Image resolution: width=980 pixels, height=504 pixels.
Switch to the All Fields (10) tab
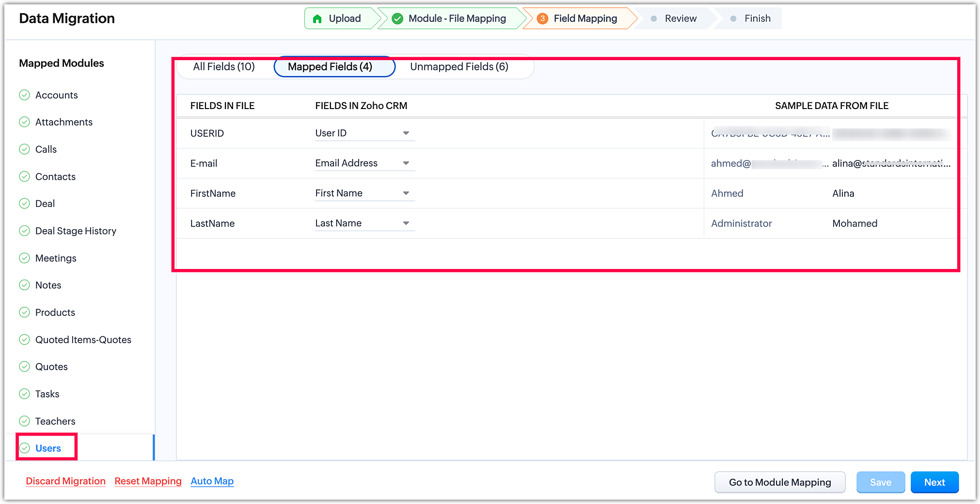pyautogui.click(x=224, y=67)
